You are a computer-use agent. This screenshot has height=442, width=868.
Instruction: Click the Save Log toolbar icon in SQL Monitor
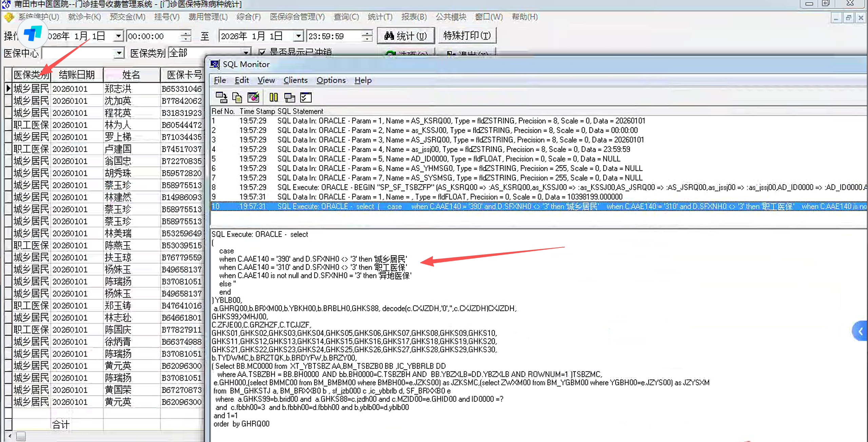221,98
